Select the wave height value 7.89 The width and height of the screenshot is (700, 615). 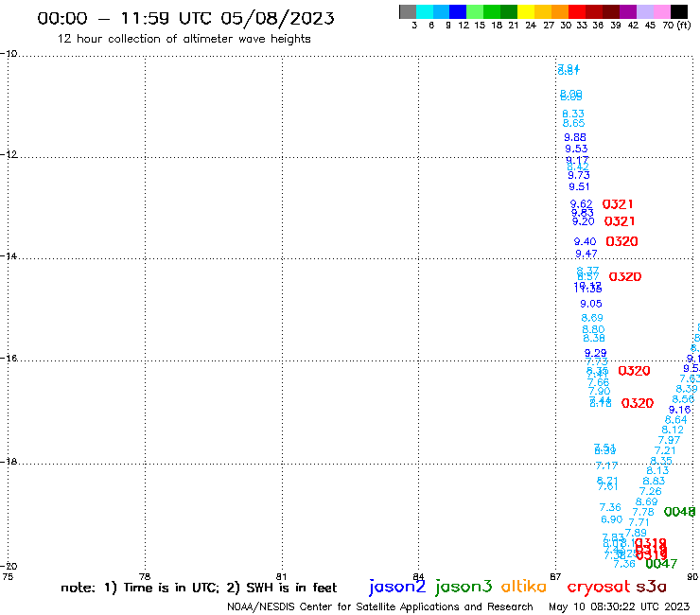tap(636, 533)
